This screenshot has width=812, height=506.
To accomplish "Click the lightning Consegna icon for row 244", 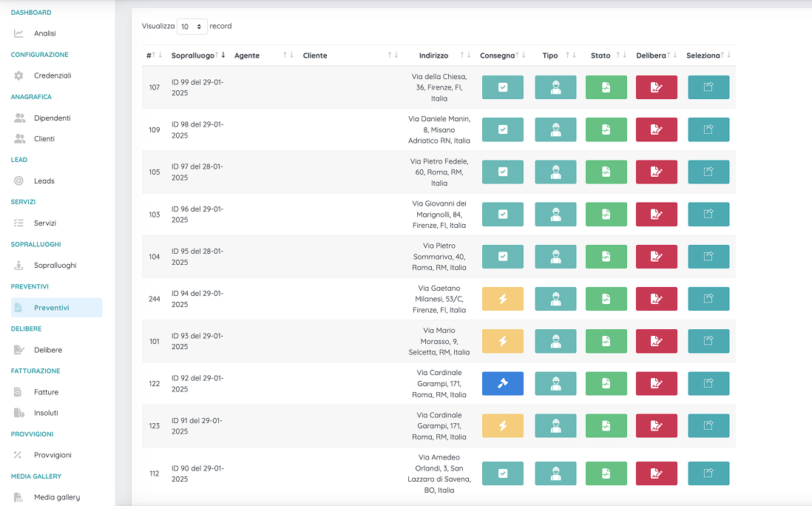I will click(x=502, y=299).
